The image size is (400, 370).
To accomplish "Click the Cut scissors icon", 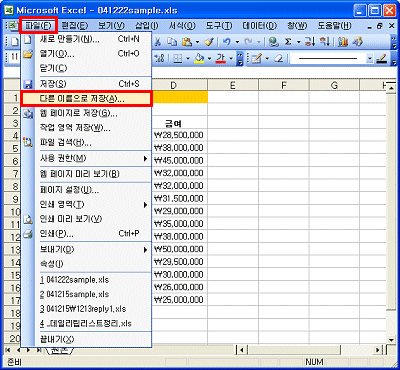I will pos(158,42).
